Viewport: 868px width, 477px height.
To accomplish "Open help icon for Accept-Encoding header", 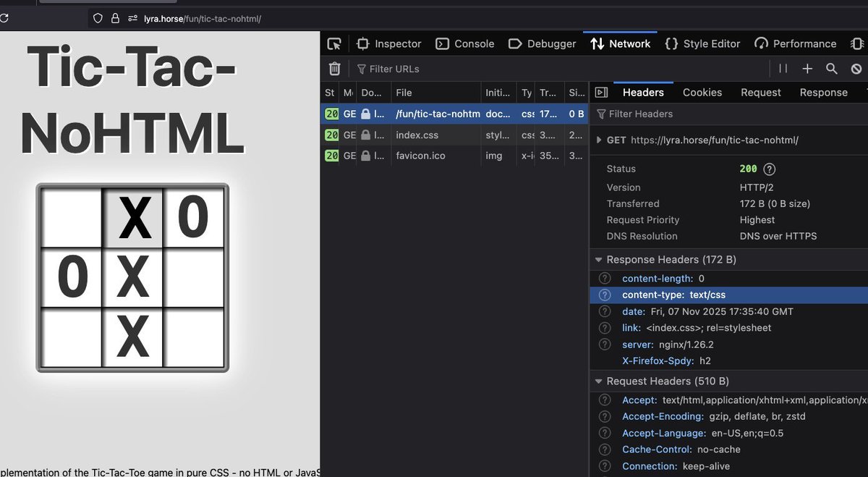I will (x=605, y=417).
